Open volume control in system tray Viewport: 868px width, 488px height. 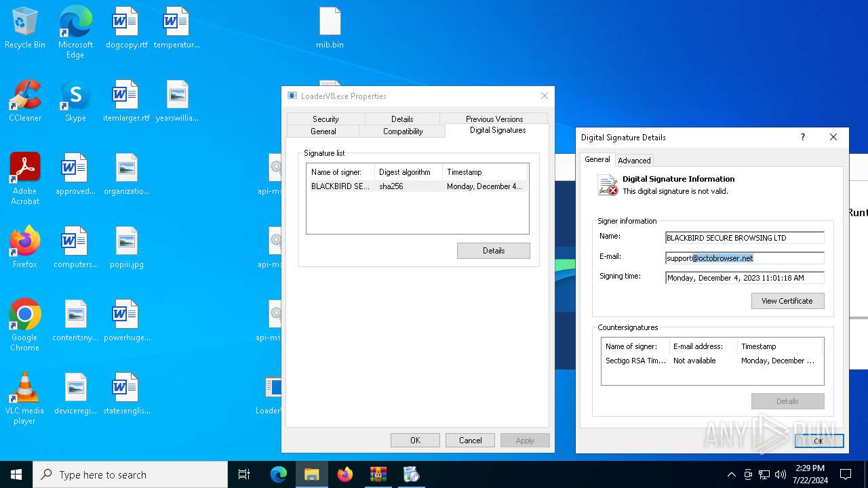coord(781,474)
